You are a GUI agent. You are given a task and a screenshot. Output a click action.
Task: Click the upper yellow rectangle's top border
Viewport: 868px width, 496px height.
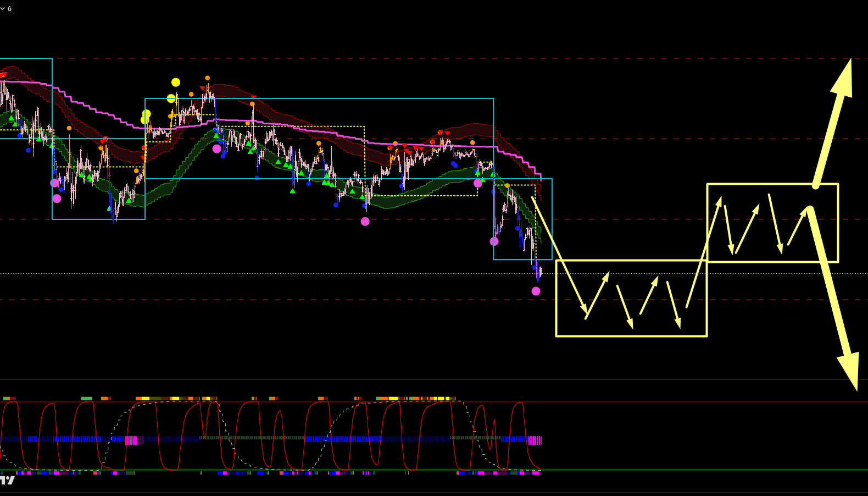tap(769, 184)
